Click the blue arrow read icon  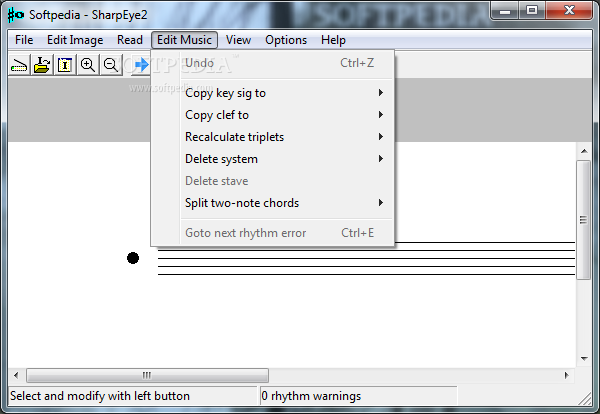tap(141, 65)
